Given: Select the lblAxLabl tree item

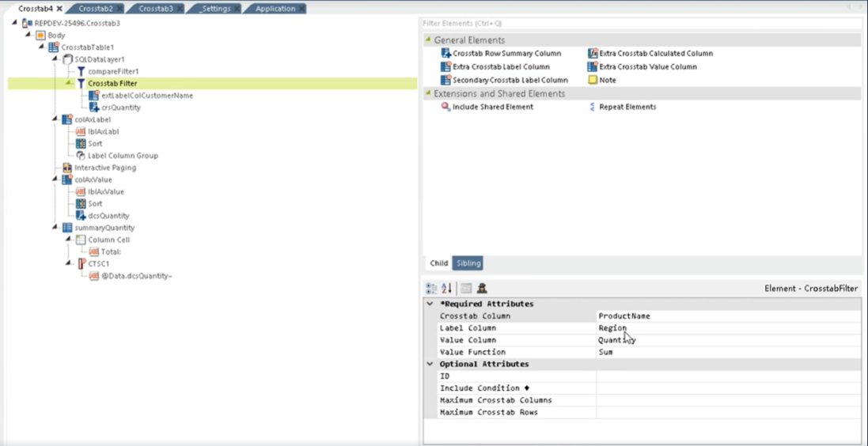Looking at the screenshot, I should coord(104,132).
